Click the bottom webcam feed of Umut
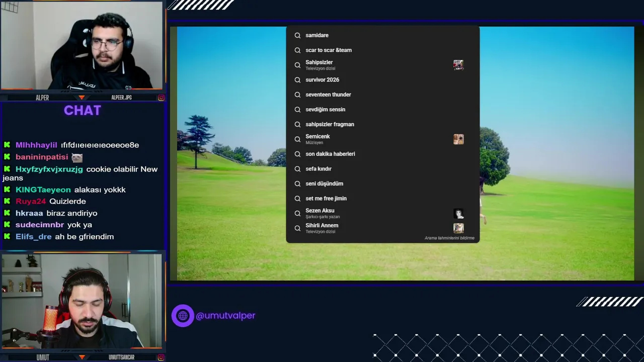Viewport: 644px width, 362px height. pos(82,301)
